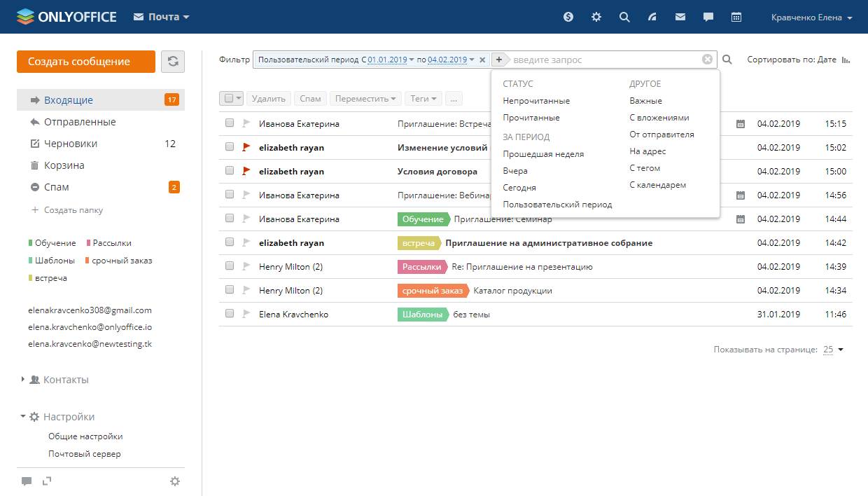Click the settings gear in top bar
868x496 pixels.
coord(596,17)
